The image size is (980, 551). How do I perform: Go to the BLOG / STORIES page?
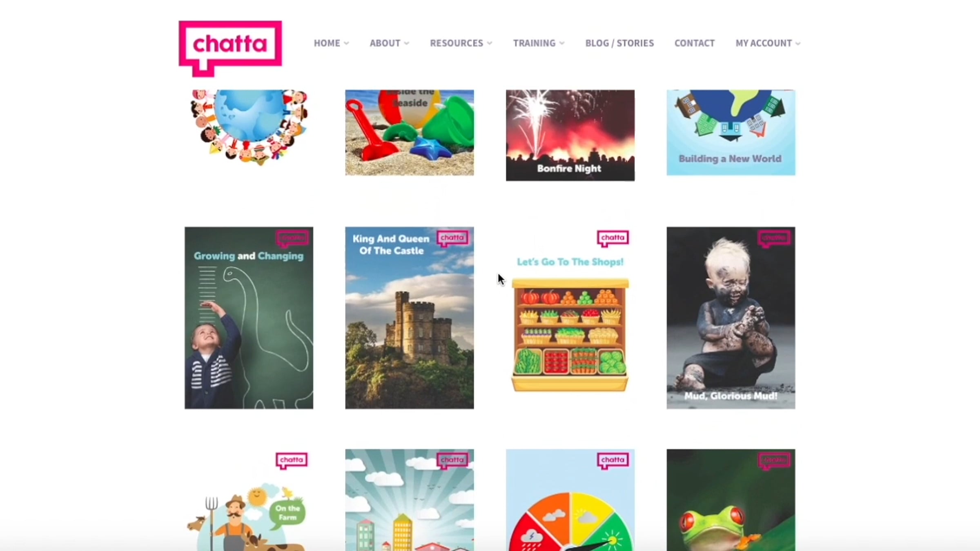click(x=619, y=43)
